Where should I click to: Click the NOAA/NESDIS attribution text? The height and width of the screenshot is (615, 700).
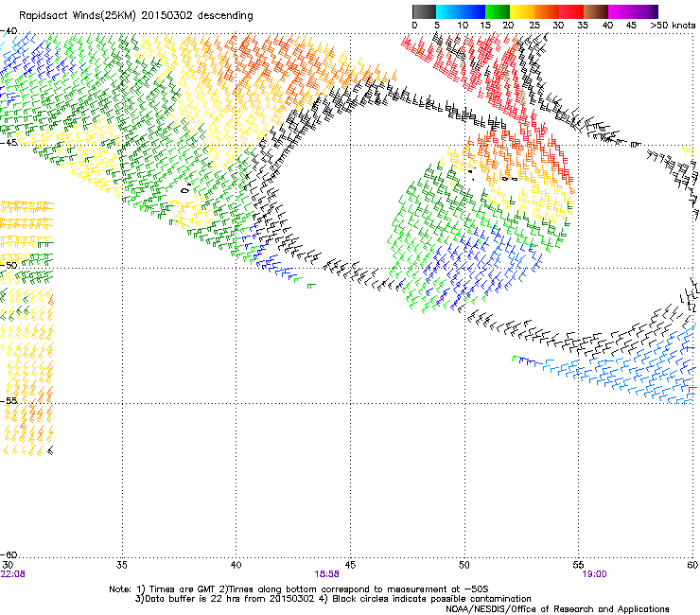point(557,609)
